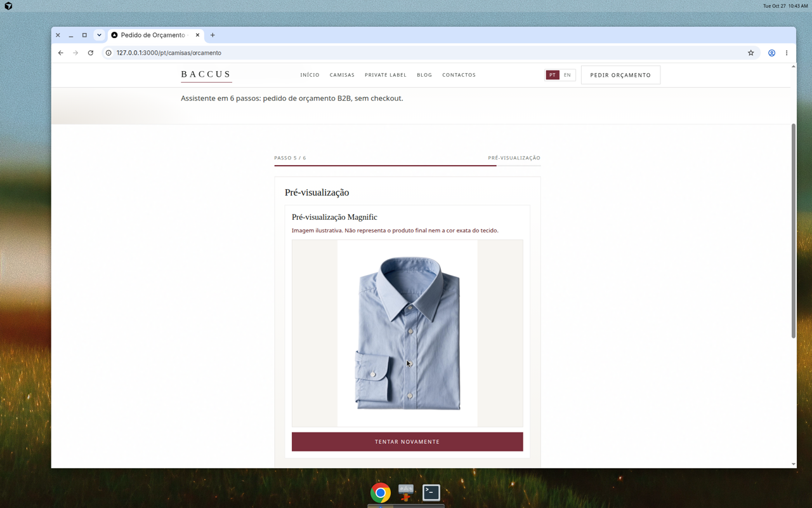Click the BACCUS logo link
Screen dimensions: 812x508
(206, 74)
